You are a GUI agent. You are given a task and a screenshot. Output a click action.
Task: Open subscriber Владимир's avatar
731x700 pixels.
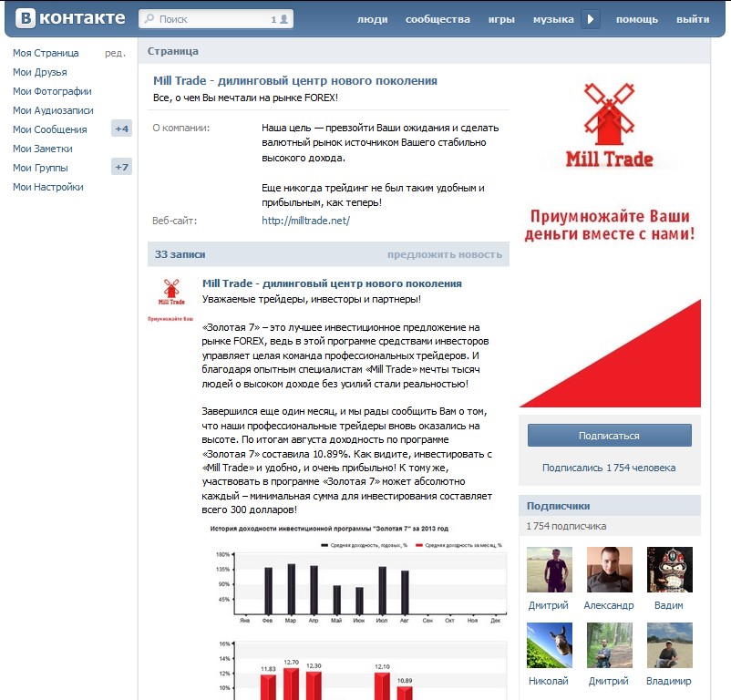[669, 645]
